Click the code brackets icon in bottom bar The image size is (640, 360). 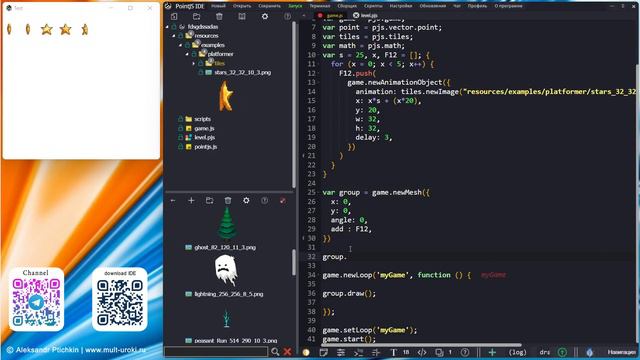coord(422,352)
